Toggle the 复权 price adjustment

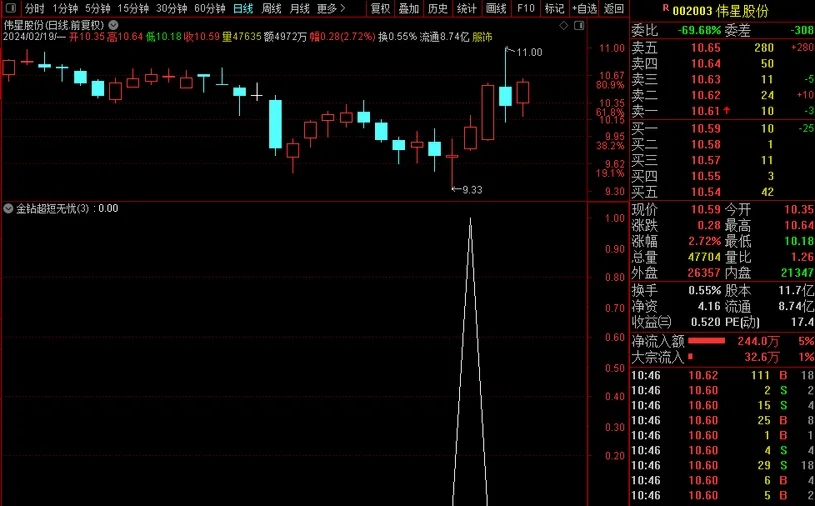[x=380, y=8]
